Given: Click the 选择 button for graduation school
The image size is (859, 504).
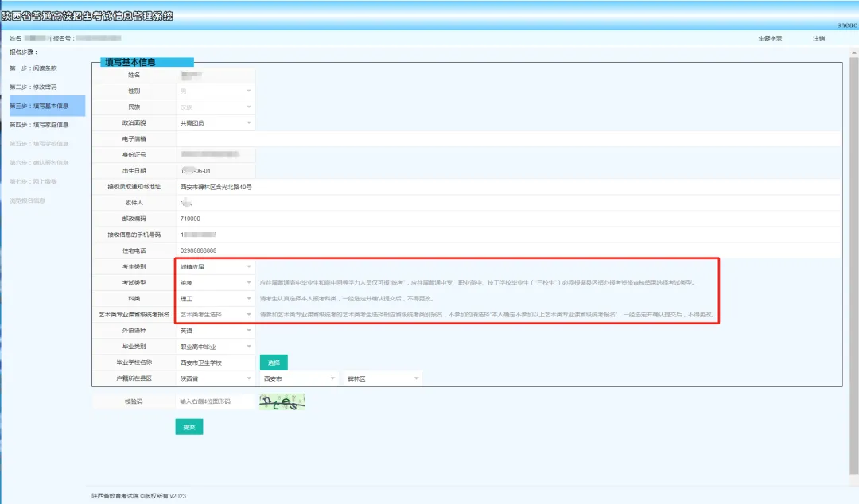Looking at the screenshot, I should pyautogui.click(x=274, y=362).
